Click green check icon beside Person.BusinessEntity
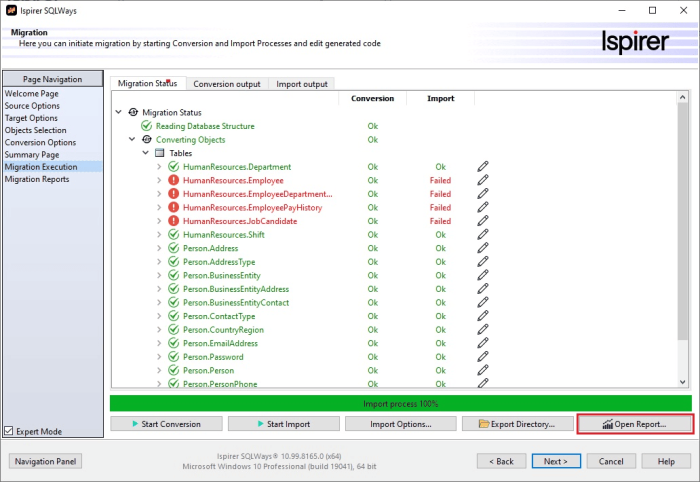This screenshot has width=700, height=482. click(174, 275)
